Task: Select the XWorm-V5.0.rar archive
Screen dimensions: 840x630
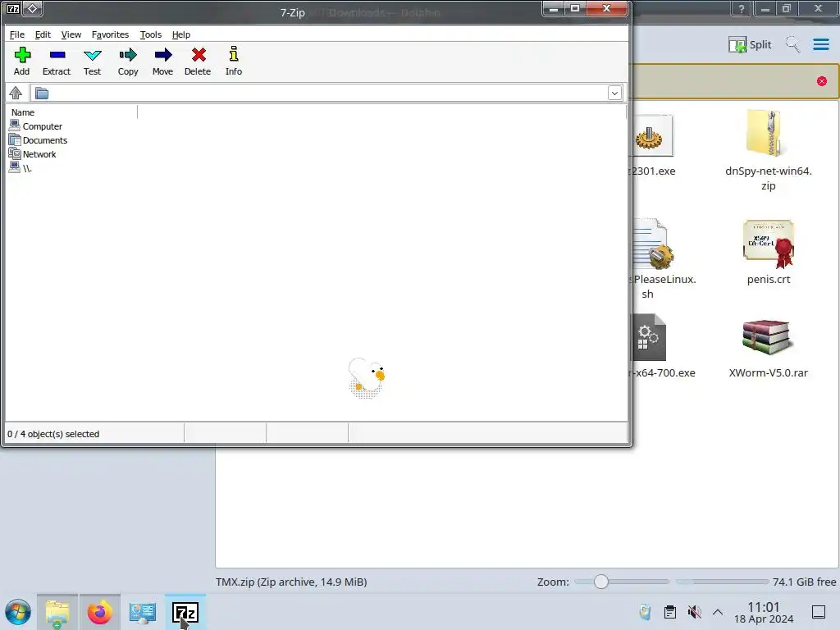Action: [768, 349]
